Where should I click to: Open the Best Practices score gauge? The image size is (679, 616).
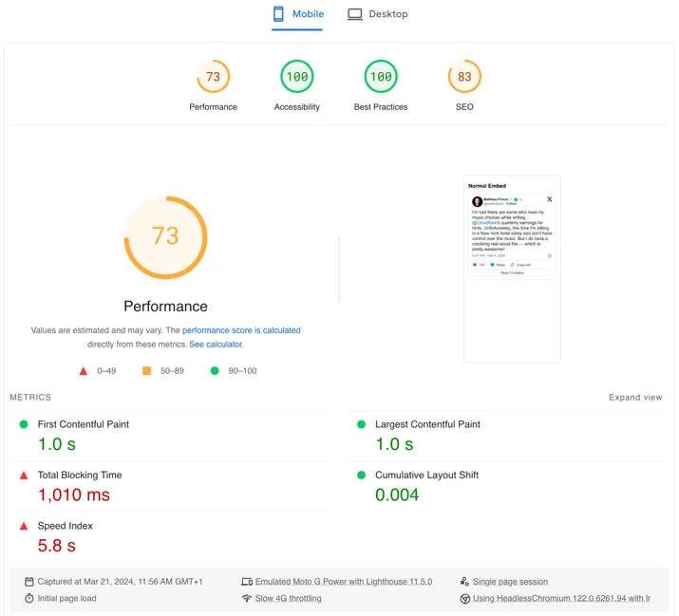[381, 77]
